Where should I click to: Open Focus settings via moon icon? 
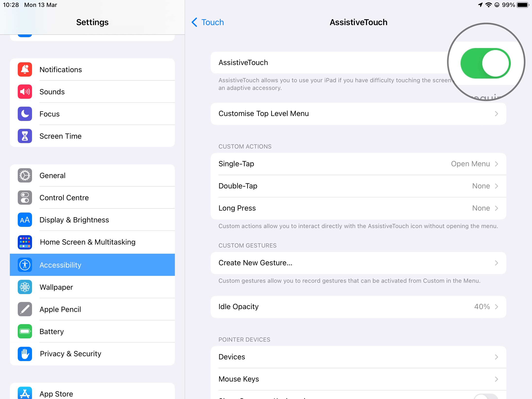[25, 114]
